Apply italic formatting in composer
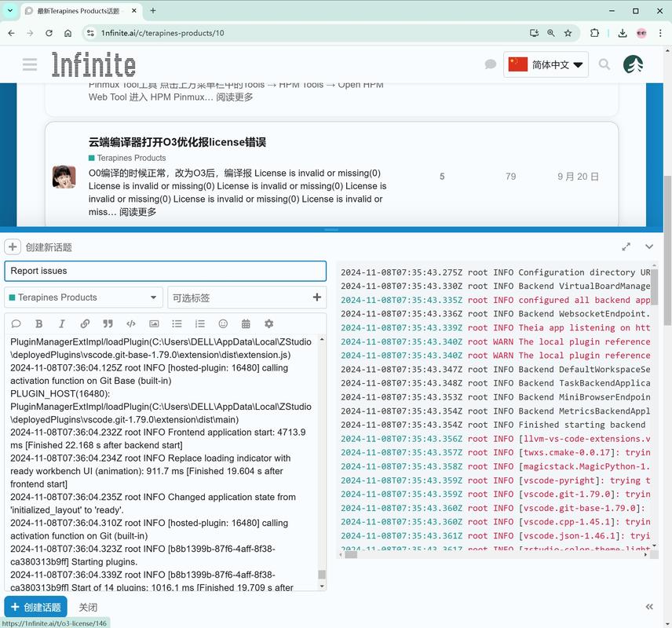 point(62,323)
